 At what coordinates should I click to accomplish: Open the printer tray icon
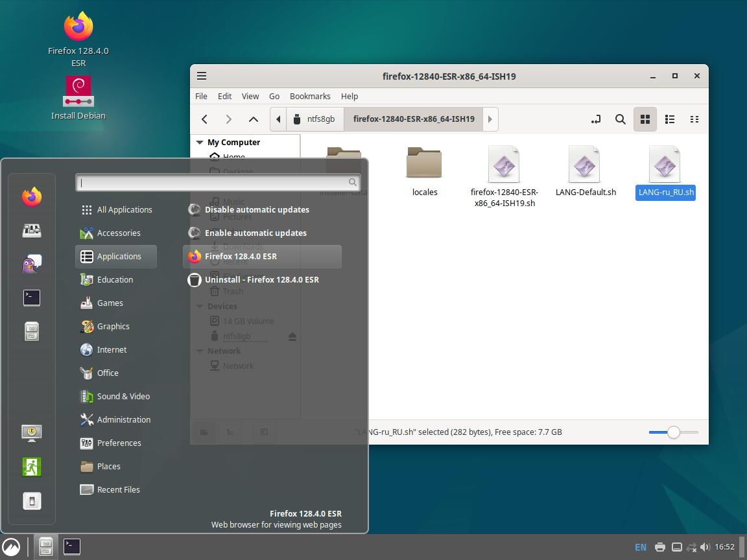(660, 547)
